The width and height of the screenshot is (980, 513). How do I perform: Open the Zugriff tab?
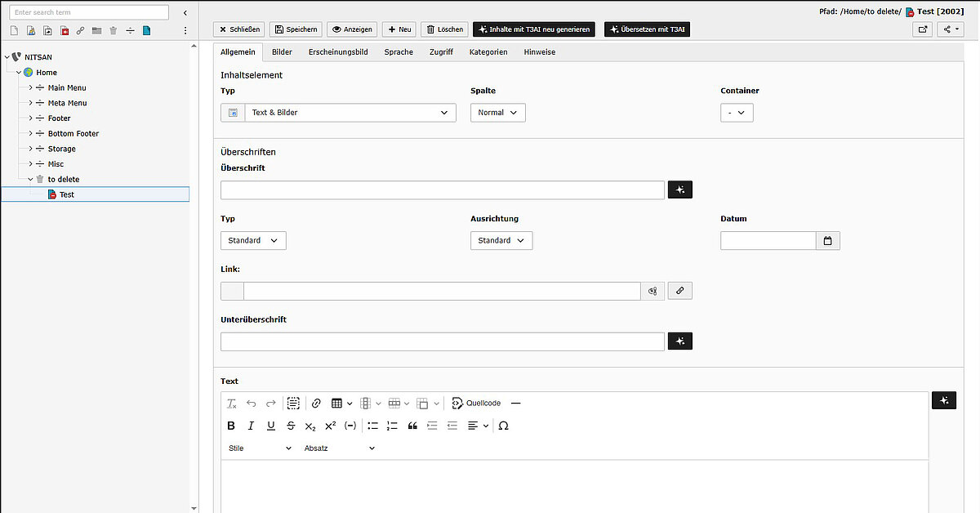tap(441, 51)
